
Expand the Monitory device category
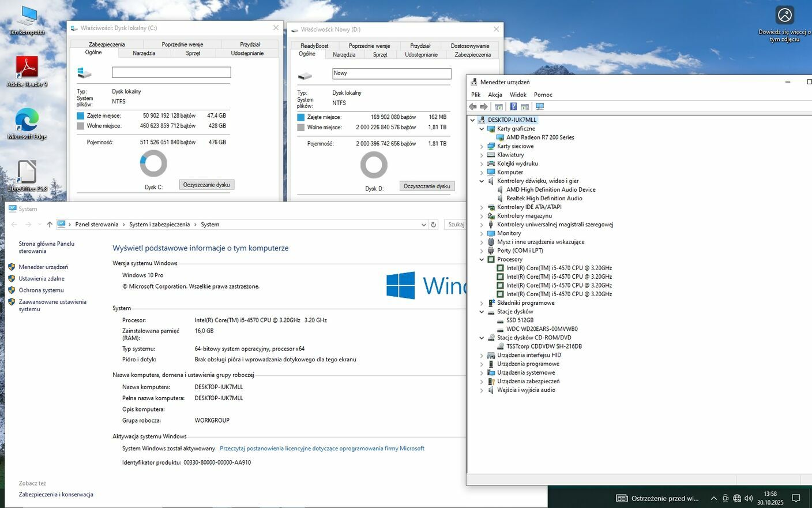[x=482, y=234]
